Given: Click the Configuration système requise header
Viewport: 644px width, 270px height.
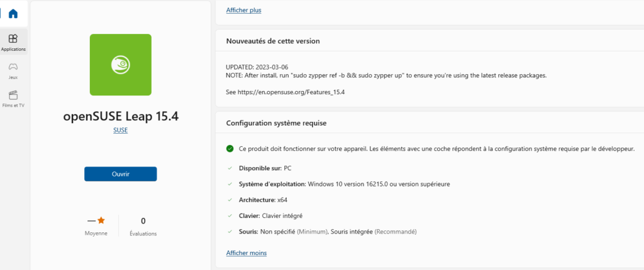Looking at the screenshot, I should click(x=277, y=123).
